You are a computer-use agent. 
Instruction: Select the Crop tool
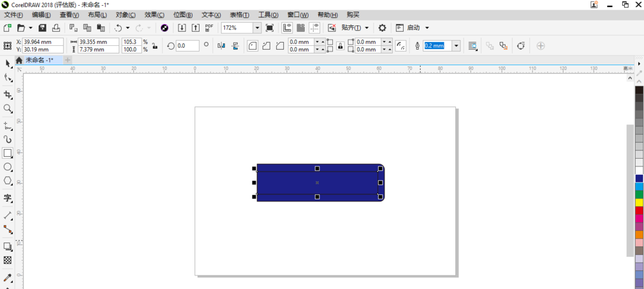click(7, 95)
